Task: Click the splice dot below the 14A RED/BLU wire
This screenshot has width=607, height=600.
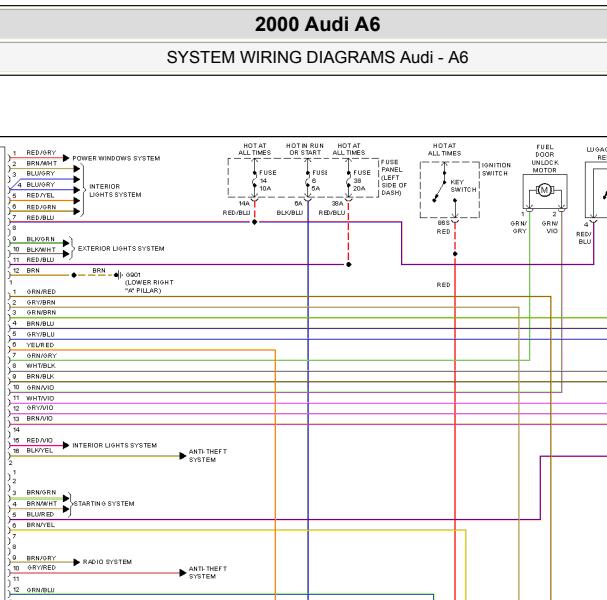Action: [254, 222]
